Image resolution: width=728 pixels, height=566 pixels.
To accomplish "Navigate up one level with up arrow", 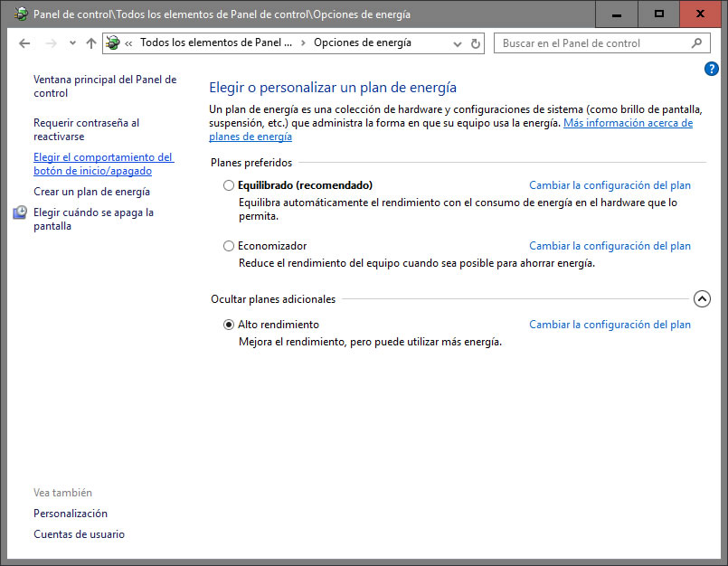I will 90,43.
